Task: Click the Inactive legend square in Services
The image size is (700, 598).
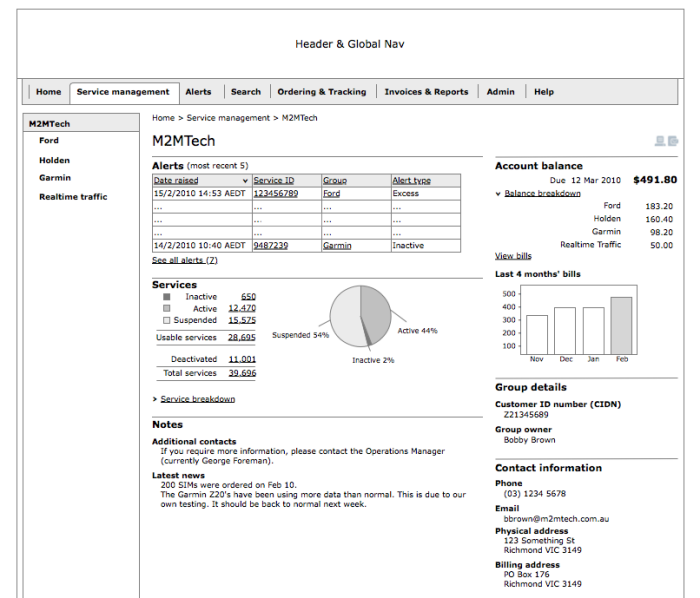Action: (167, 297)
